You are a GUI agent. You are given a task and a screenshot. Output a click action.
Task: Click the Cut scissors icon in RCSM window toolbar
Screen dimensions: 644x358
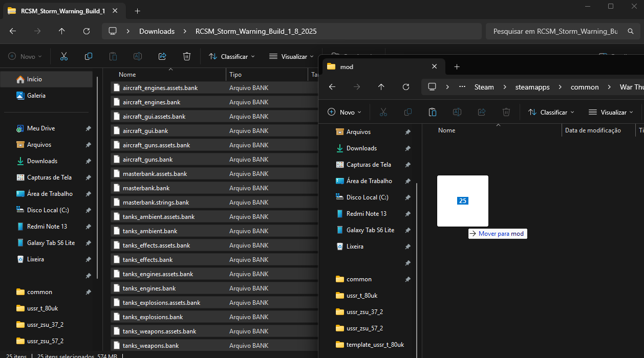coord(64,56)
